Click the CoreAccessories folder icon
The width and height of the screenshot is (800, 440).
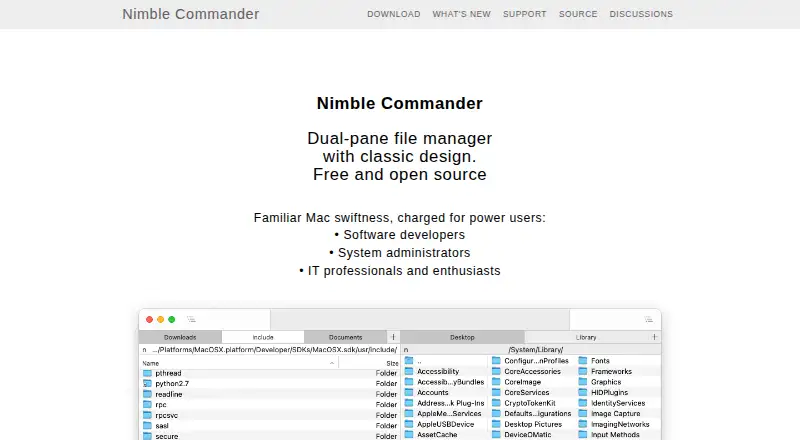coord(496,371)
